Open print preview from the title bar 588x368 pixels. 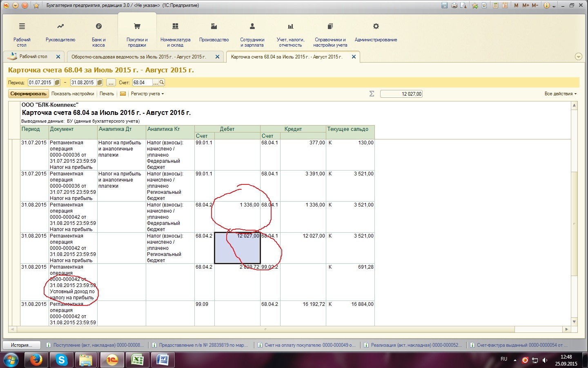point(463,5)
